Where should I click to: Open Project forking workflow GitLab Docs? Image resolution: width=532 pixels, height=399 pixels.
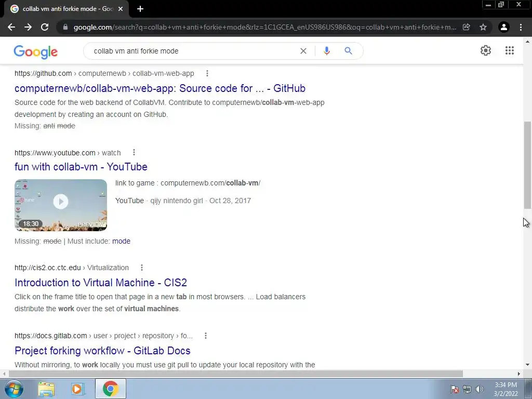click(x=102, y=351)
